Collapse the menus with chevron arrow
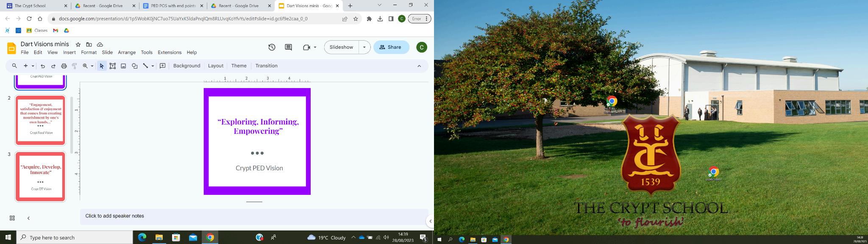The height and width of the screenshot is (244, 868). pyautogui.click(x=419, y=66)
